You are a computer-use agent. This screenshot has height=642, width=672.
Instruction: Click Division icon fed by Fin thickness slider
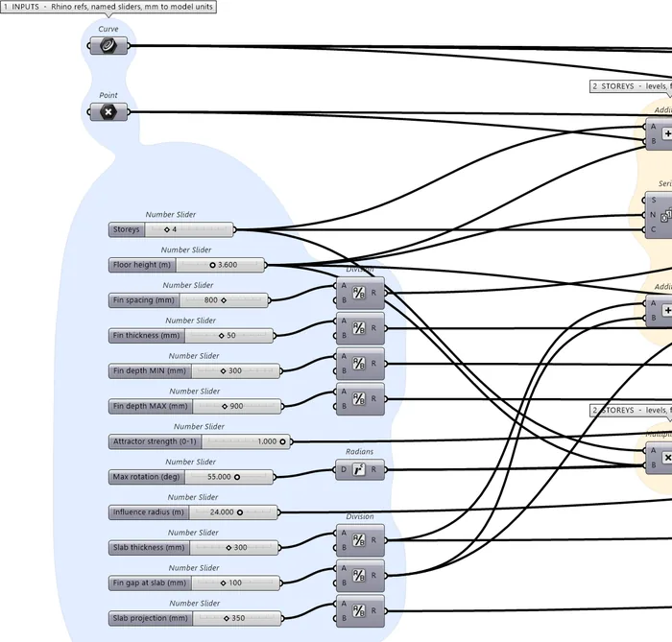pos(359,328)
